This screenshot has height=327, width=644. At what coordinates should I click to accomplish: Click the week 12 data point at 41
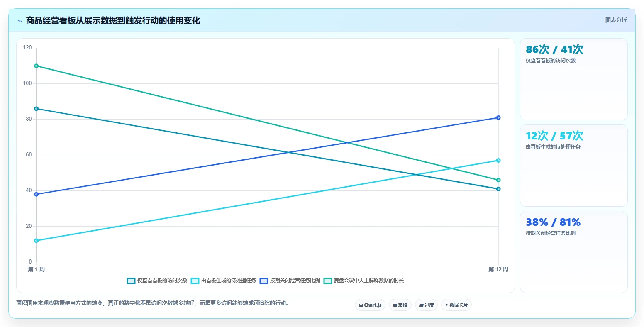[x=498, y=189]
